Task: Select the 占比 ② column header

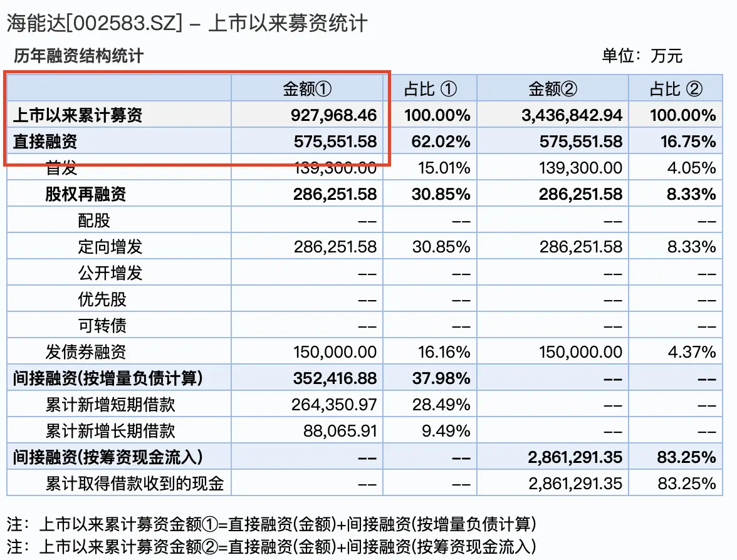Action: click(x=676, y=89)
